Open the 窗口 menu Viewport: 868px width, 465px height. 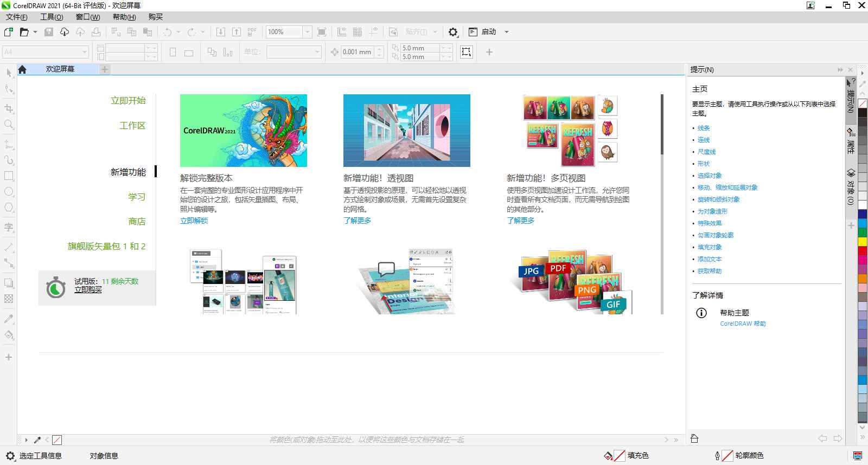pos(88,17)
